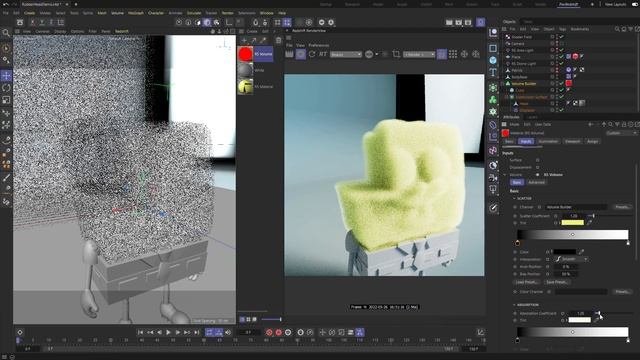Open the Render menu in menu bar

[x=227, y=13]
